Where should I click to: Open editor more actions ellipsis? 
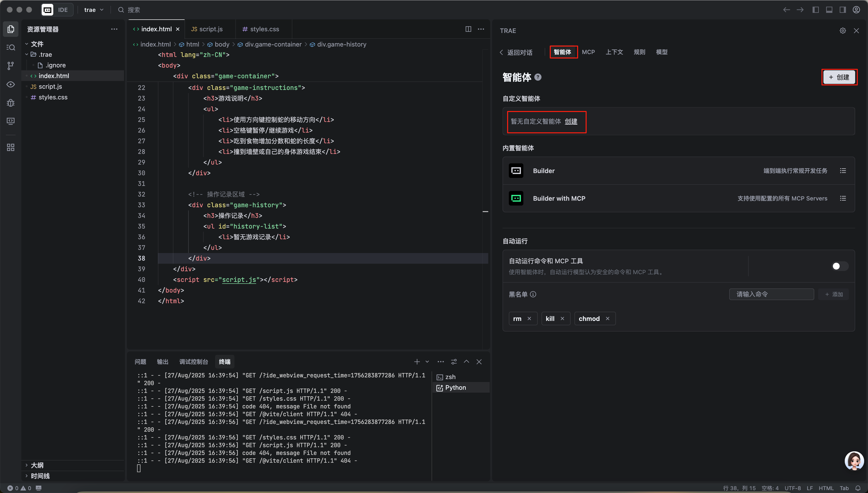click(481, 29)
